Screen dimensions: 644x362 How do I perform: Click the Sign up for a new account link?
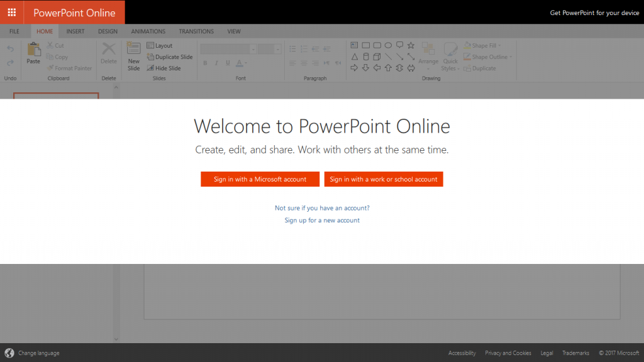[x=322, y=220]
